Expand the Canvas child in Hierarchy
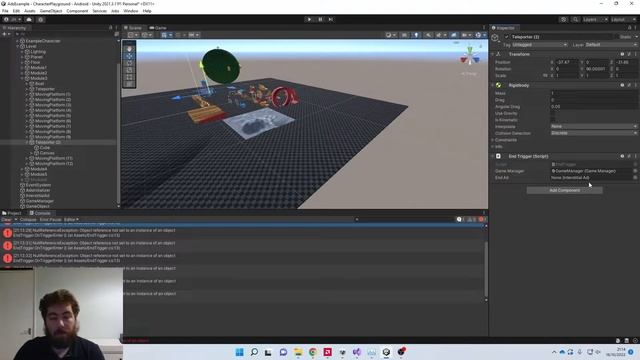The height and width of the screenshot is (360, 640). [32, 153]
